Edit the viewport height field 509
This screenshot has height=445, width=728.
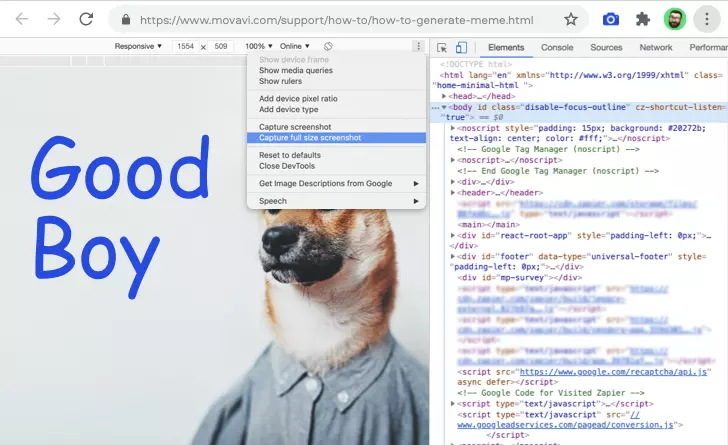[221, 46]
